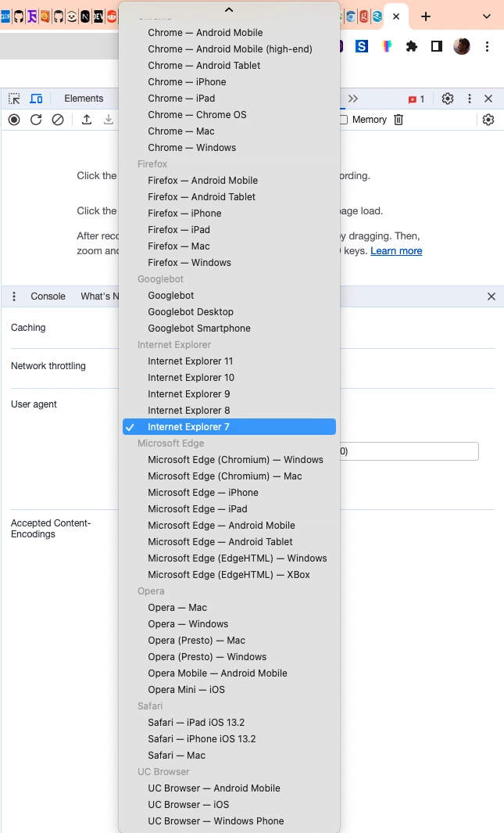The height and width of the screenshot is (833, 504).
Task: Choose Microsoft Edge (EdgeHTML) — XBox
Action: click(x=229, y=576)
